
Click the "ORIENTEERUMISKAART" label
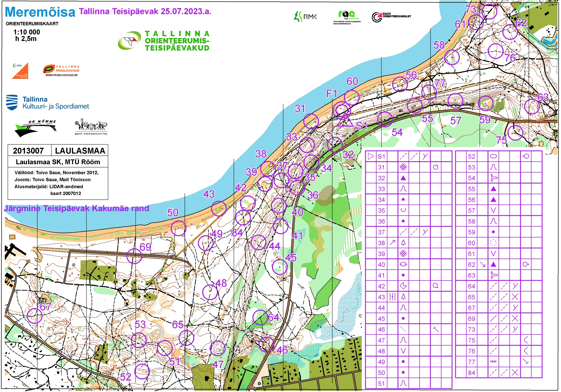(32, 24)
